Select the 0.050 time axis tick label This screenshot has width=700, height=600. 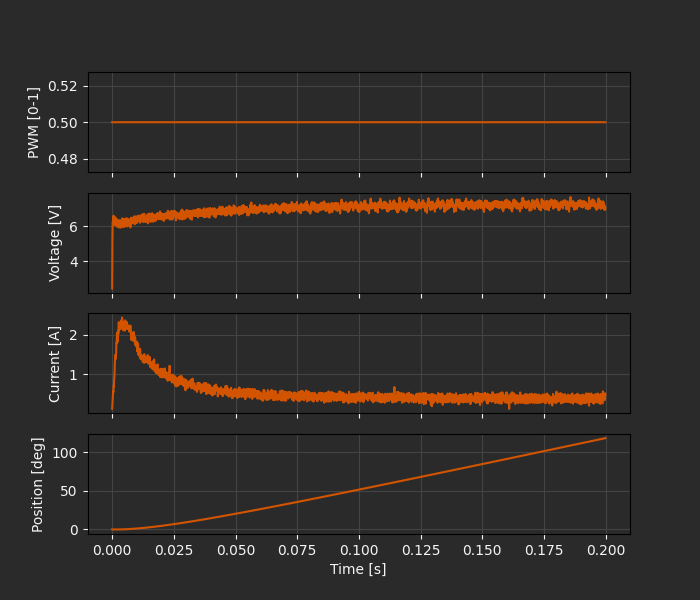point(235,549)
